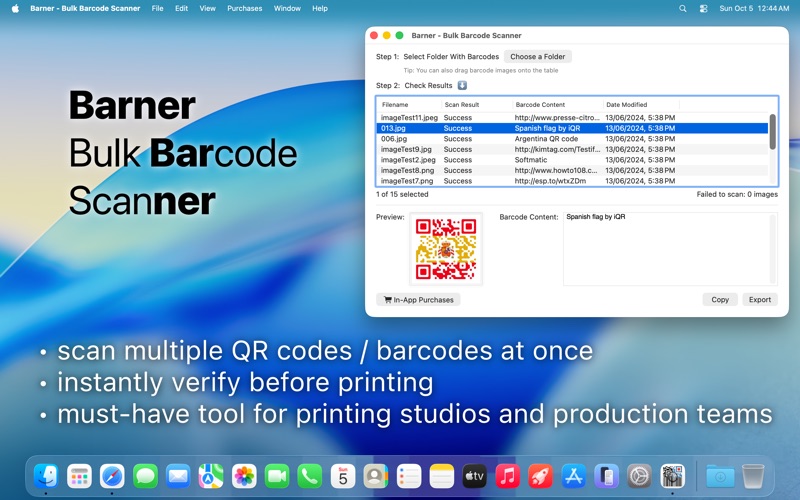Screen dimensions: 800x500
Task: Open the Purchases menu
Action: [x=245, y=8]
